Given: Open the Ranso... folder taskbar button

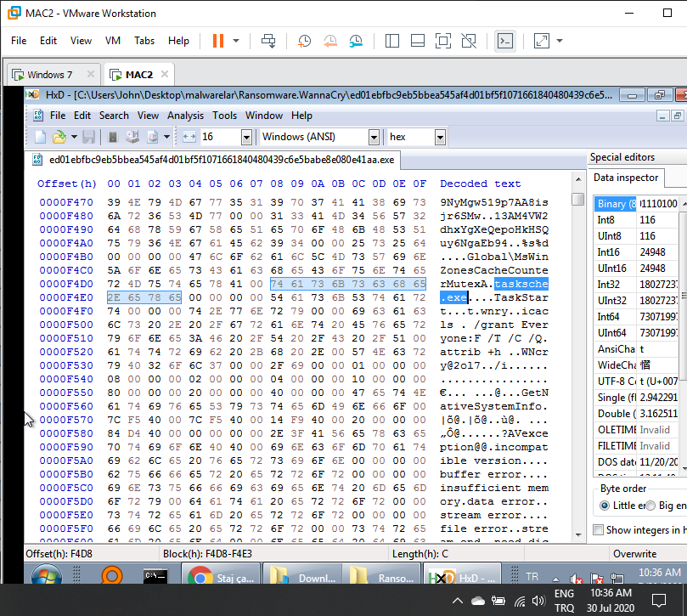Looking at the screenshot, I should (x=383, y=574).
